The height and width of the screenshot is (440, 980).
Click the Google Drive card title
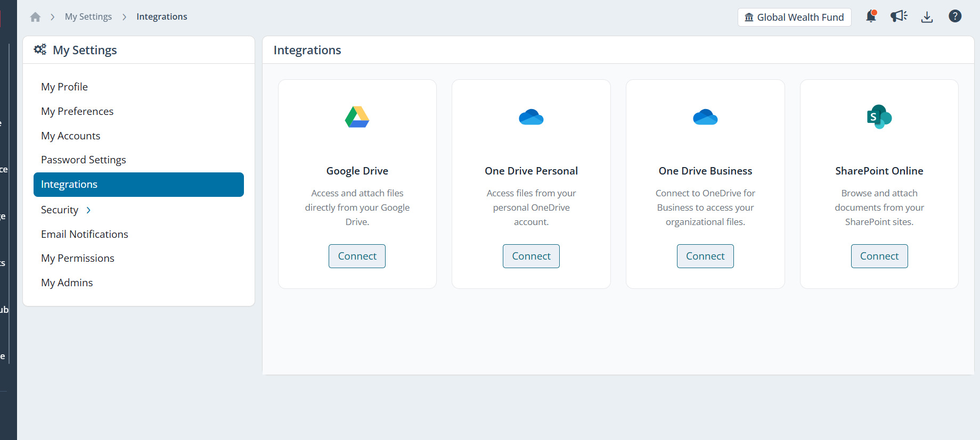pos(357,171)
